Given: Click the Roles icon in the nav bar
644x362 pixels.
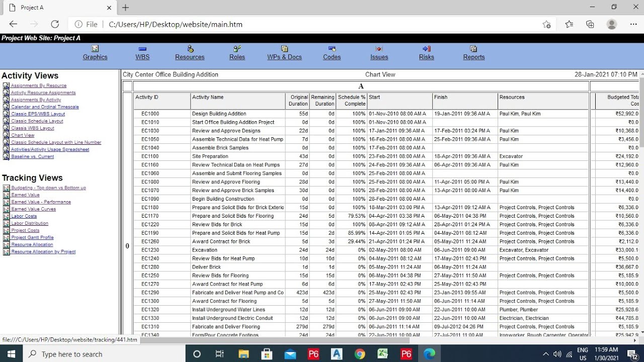Looking at the screenshot, I should click(237, 49).
